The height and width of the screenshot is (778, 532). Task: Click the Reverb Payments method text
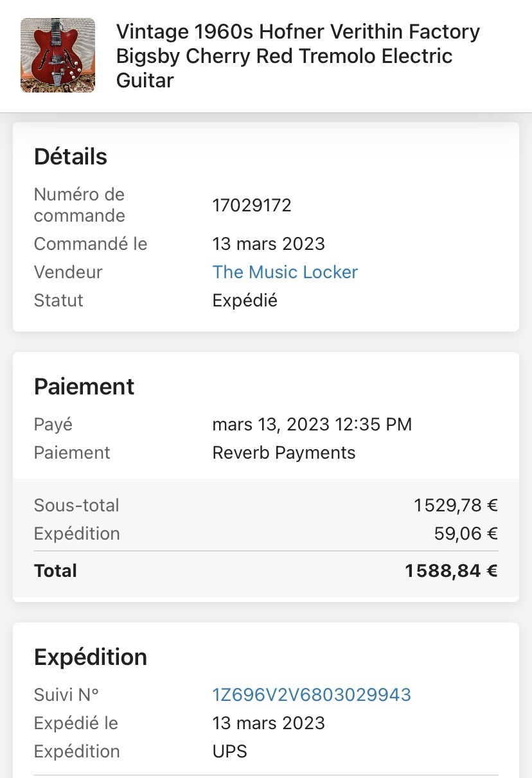pos(283,453)
